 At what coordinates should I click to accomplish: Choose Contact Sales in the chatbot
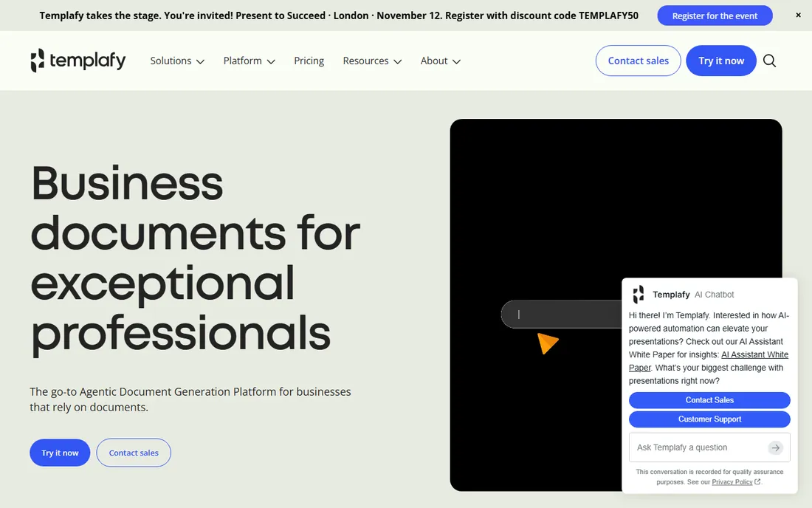pyautogui.click(x=709, y=399)
